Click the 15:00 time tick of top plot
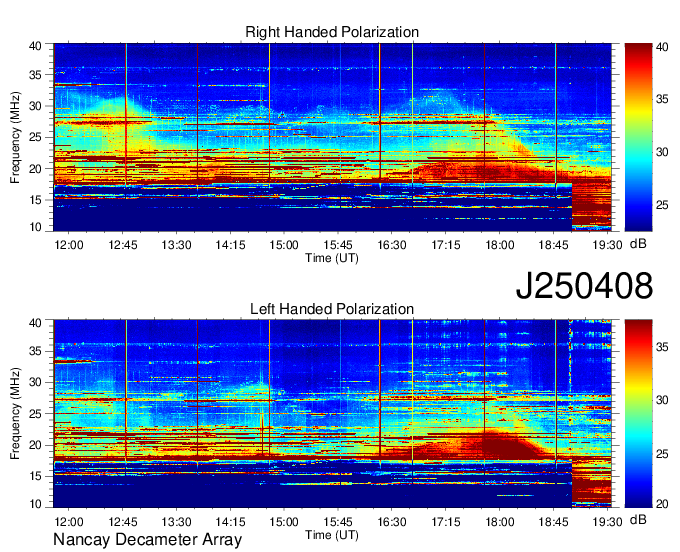The image size is (680, 552). (x=284, y=245)
